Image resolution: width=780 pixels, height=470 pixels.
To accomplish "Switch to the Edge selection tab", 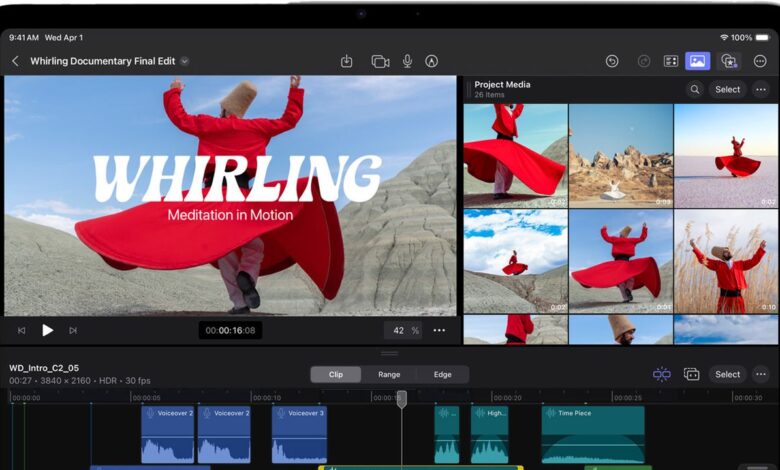I will [442, 374].
